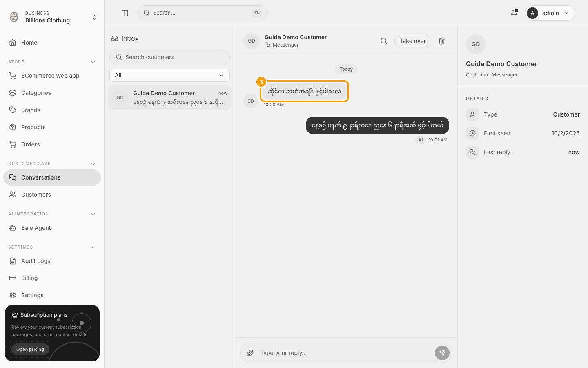
Task: View Audit Logs
Action: [x=52, y=261]
